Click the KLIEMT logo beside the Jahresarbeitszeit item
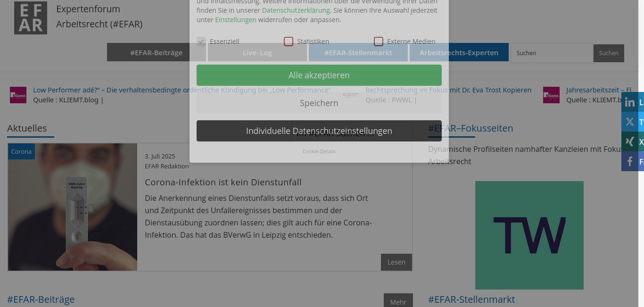The width and height of the screenshot is (644, 307). tap(552, 95)
